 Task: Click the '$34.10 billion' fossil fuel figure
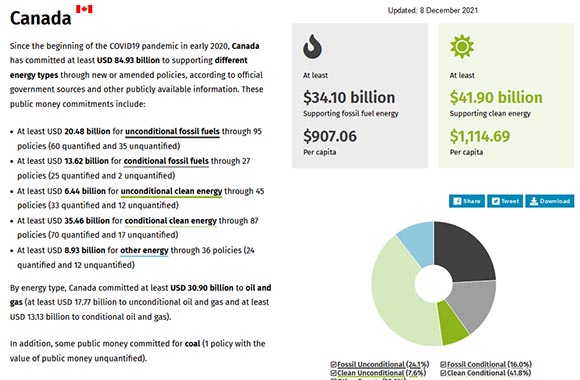[x=349, y=97]
